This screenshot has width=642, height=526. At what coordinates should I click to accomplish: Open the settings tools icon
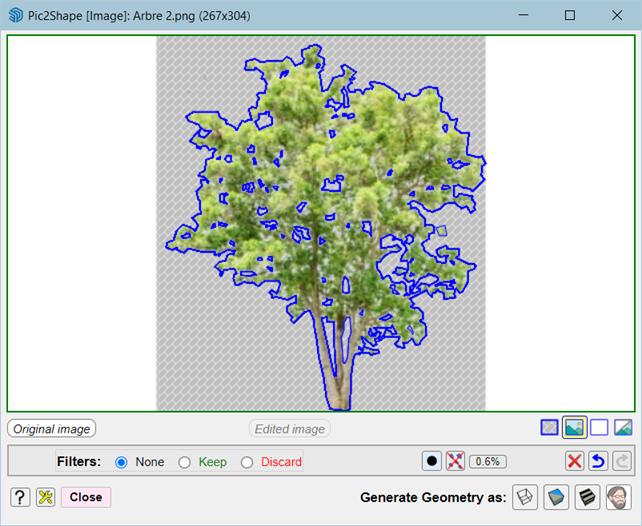(45, 497)
